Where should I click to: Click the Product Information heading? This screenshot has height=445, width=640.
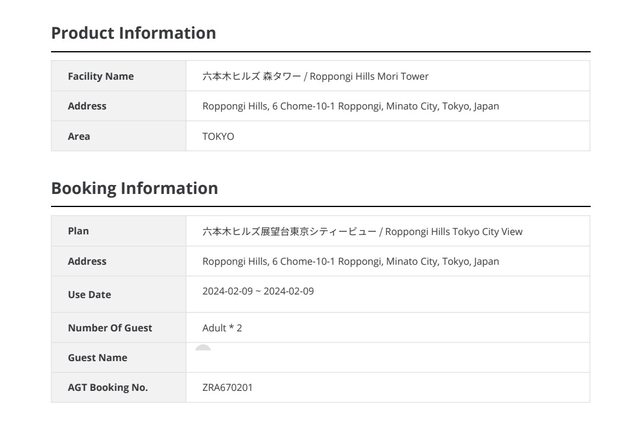pyautogui.click(x=133, y=33)
